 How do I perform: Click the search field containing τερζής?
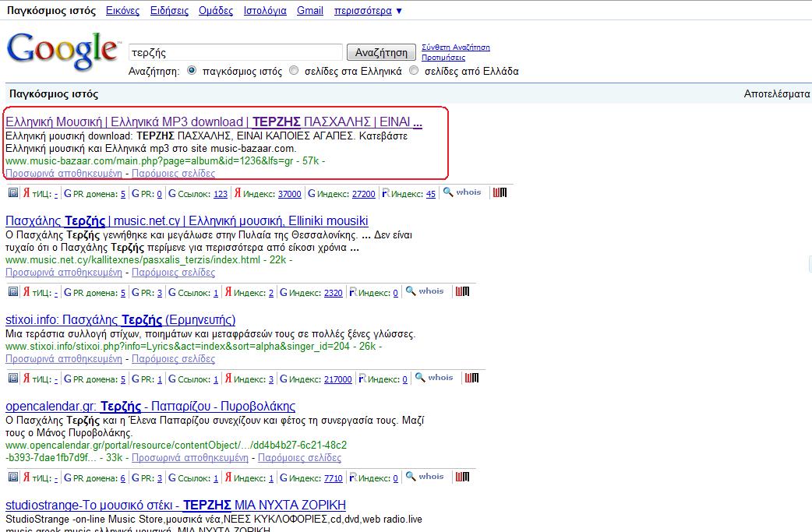pyautogui.click(x=235, y=52)
